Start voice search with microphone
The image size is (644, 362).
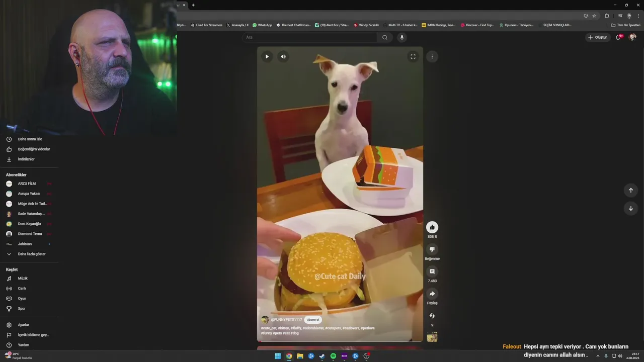coord(401,37)
